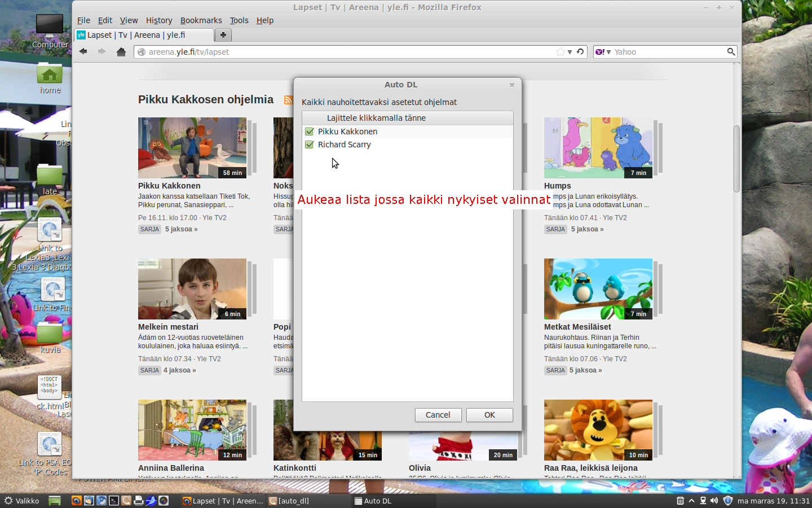Click the search magnifier icon in Yahoo box
Viewport: 812px width, 508px height.
[x=731, y=52]
